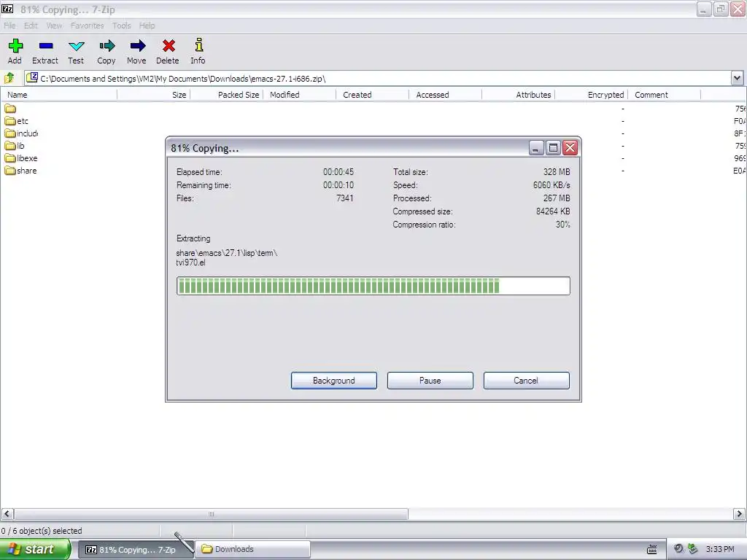
Task: Click the clock showing 3:33 PM
Action: click(x=720, y=550)
